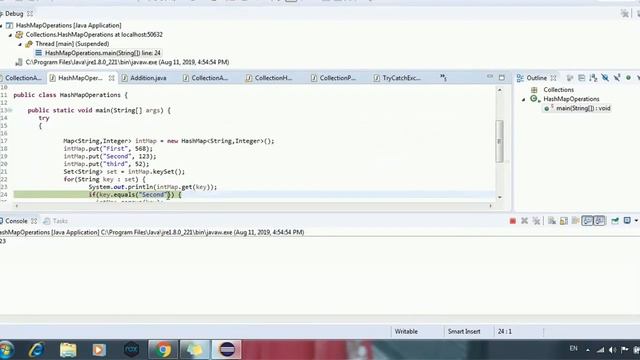640x360 pixels.
Task: Close the Debug view tab
Action: (x=30, y=13)
